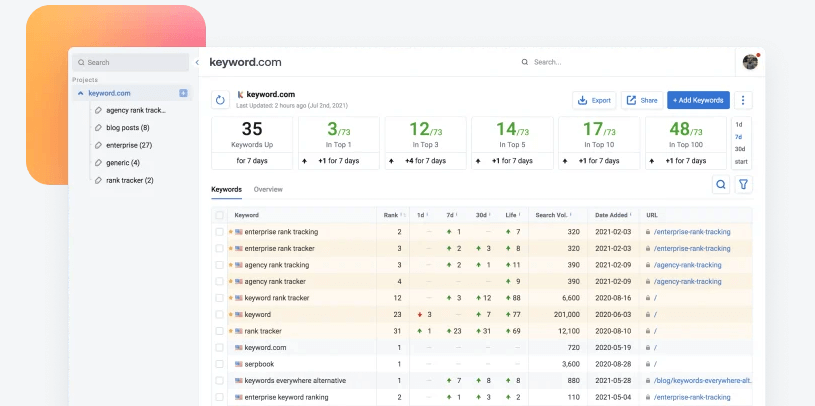Select the 1d time range
The height and width of the screenshot is (406, 815).
click(x=739, y=125)
